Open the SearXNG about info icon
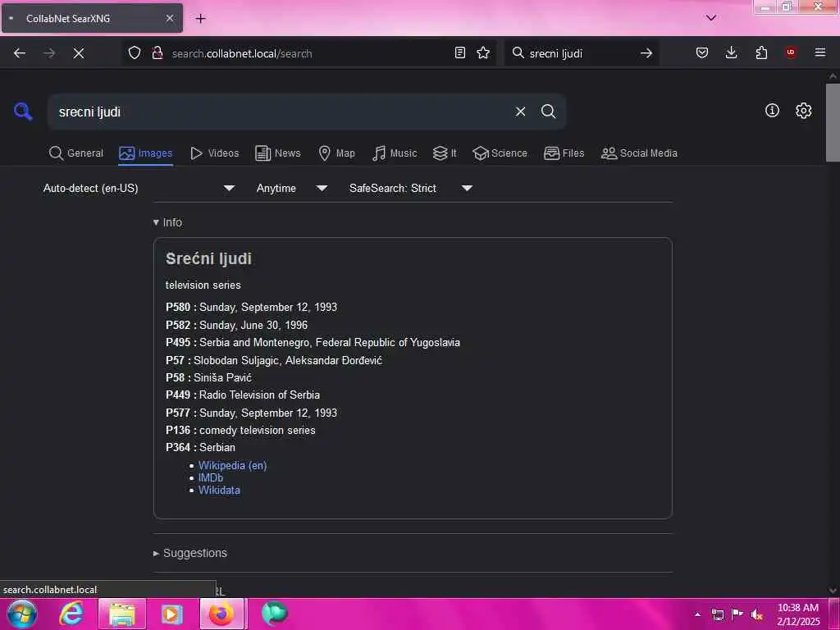The width and height of the screenshot is (840, 630). coord(772,111)
